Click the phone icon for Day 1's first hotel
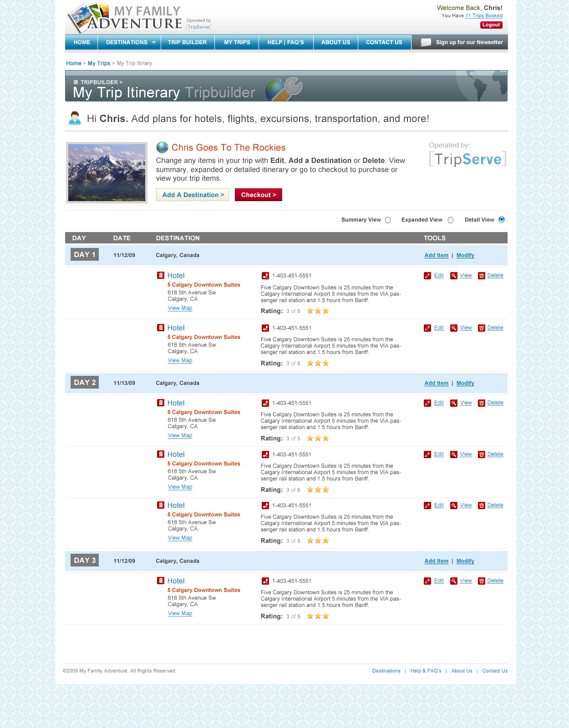The height and width of the screenshot is (728, 569). pyautogui.click(x=265, y=276)
